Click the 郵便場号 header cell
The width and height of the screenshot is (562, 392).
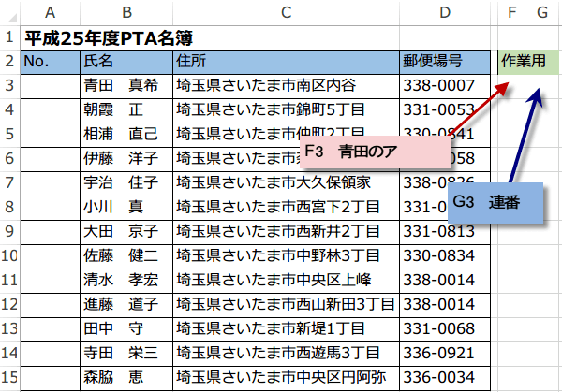445,63
